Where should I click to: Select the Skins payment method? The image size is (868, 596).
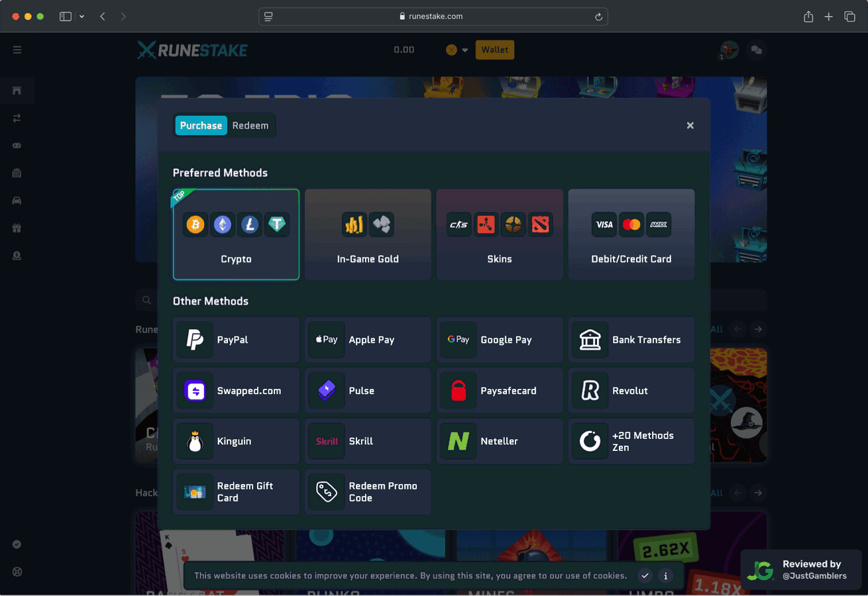[x=500, y=234]
